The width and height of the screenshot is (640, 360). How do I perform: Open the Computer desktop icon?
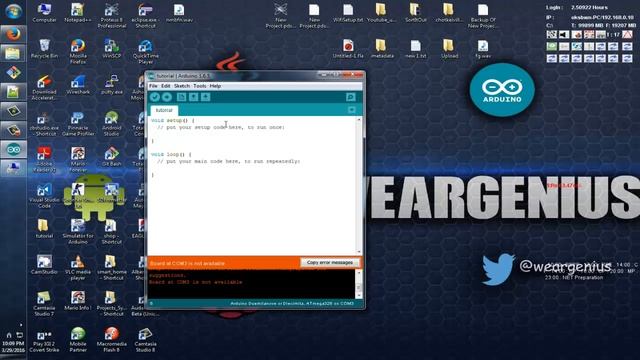pyautogui.click(x=44, y=12)
